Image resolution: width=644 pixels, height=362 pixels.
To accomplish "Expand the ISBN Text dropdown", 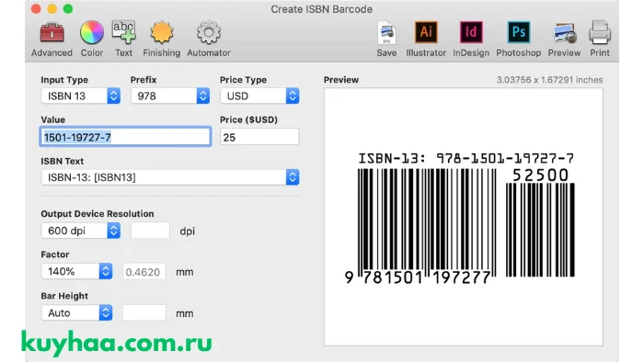I will point(170,177).
